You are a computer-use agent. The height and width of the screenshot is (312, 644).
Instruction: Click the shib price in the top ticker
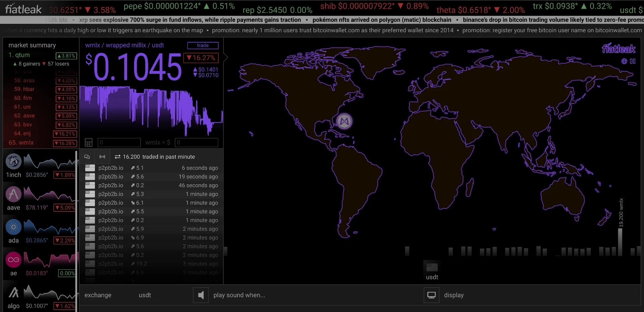point(374,6)
